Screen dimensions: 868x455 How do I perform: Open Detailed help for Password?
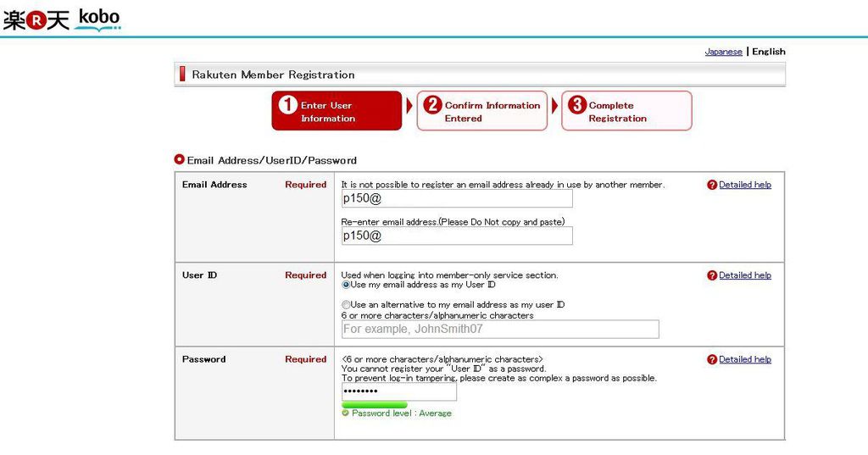pyautogui.click(x=745, y=359)
